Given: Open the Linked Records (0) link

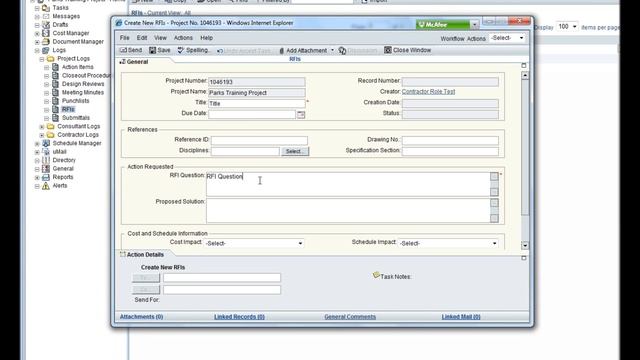Looking at the screenshot, I should tap(239, 317).
